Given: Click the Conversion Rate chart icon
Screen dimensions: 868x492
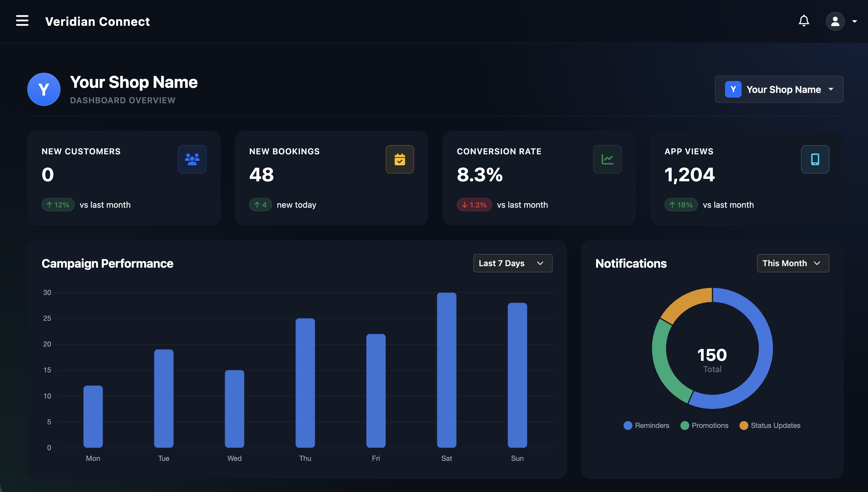Looking at the screenshot, I should click(607, 159).
